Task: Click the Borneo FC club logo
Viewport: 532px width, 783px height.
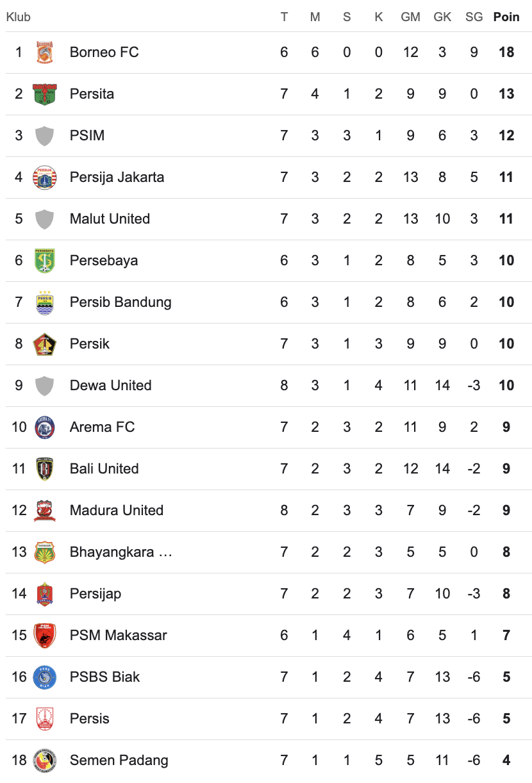Action: 44,53
